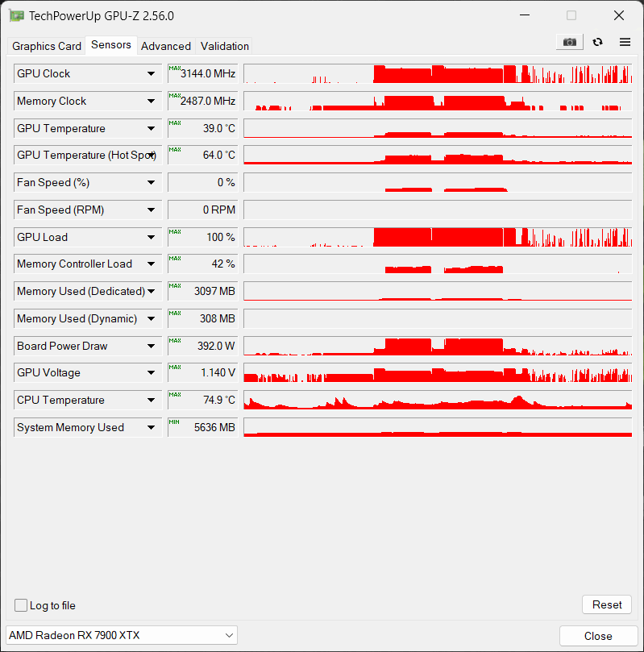644x652 pixels.
Task: Click the GPU-Z app icon in title bar
Action: click(17, 16)
